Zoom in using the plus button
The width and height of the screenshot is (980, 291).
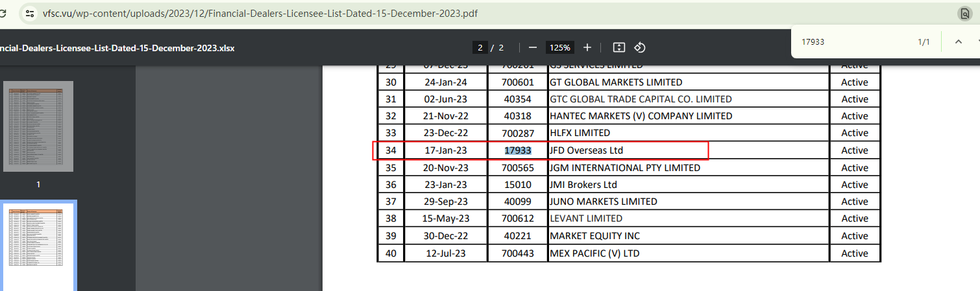pos(587,47)
